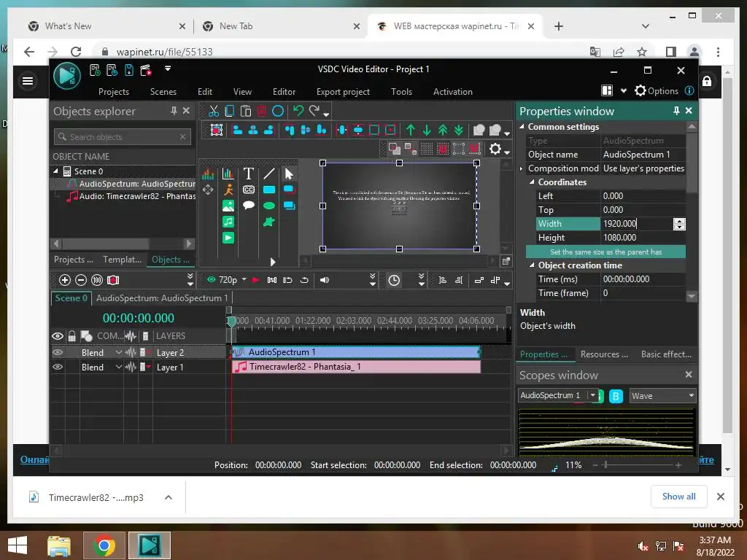
Task: Click the Activation menu item
Action: click(x=452, y=92)
